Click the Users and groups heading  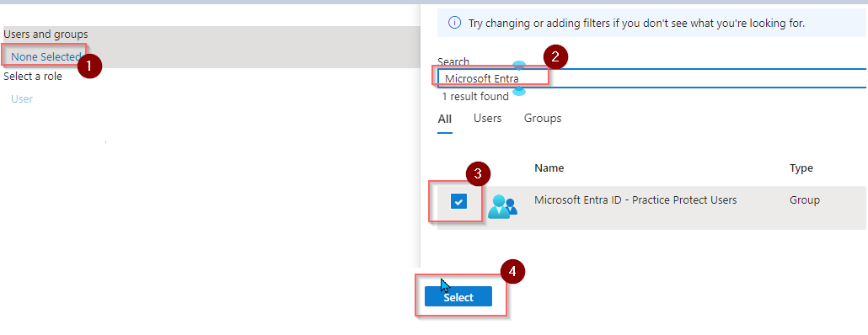coord(46,35)
